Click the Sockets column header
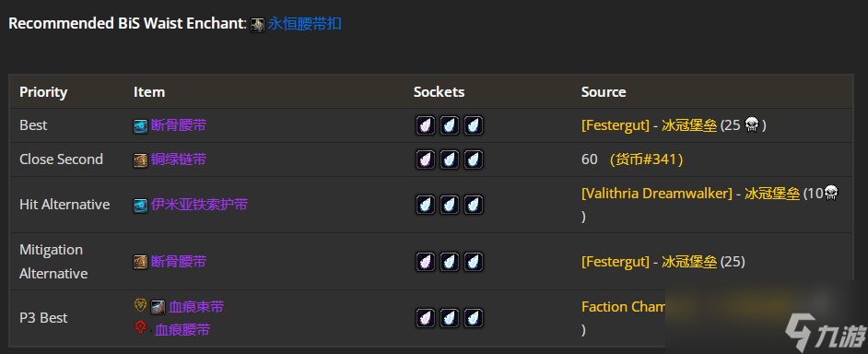The image size is (868, 354). pyautogui.click(x=439, y=92)
